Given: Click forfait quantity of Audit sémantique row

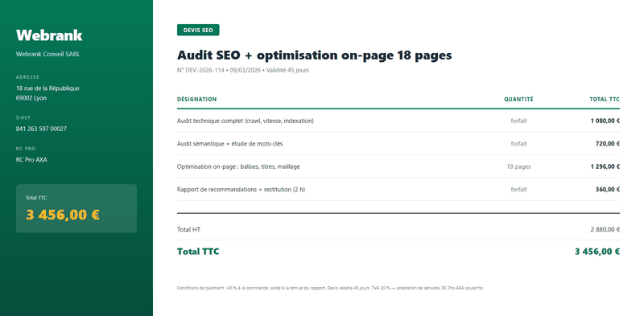Looking at the screenshot, I should (x=518, y=144).
